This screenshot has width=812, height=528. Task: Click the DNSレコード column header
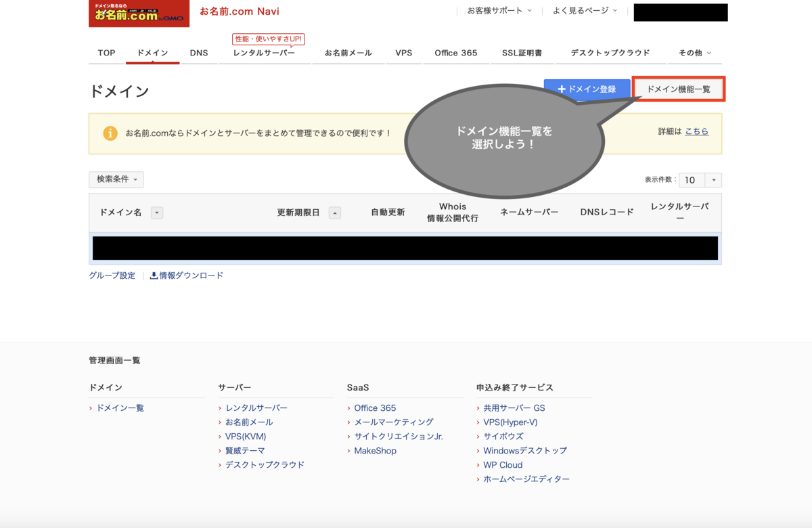(x=607, y=213)
